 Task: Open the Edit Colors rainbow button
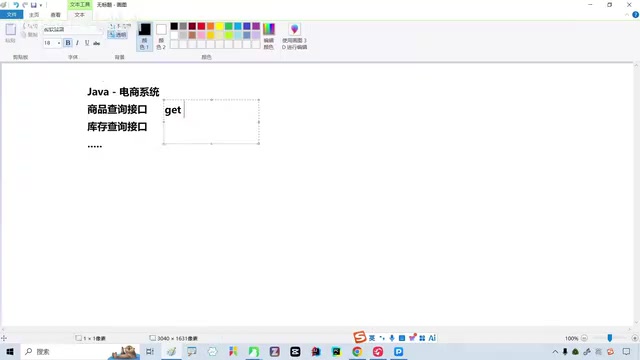(x=269, y=36)
